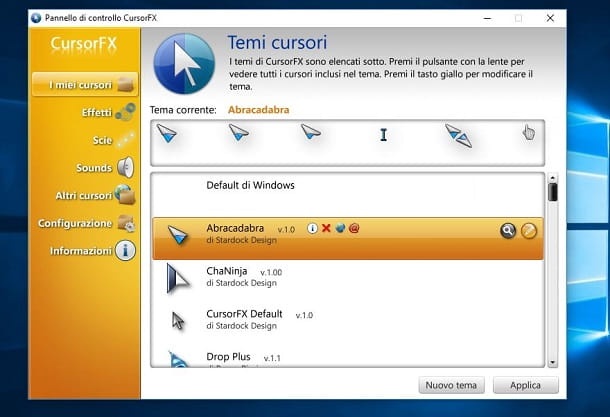Click the Sounds speaker icon

point(125,168)
